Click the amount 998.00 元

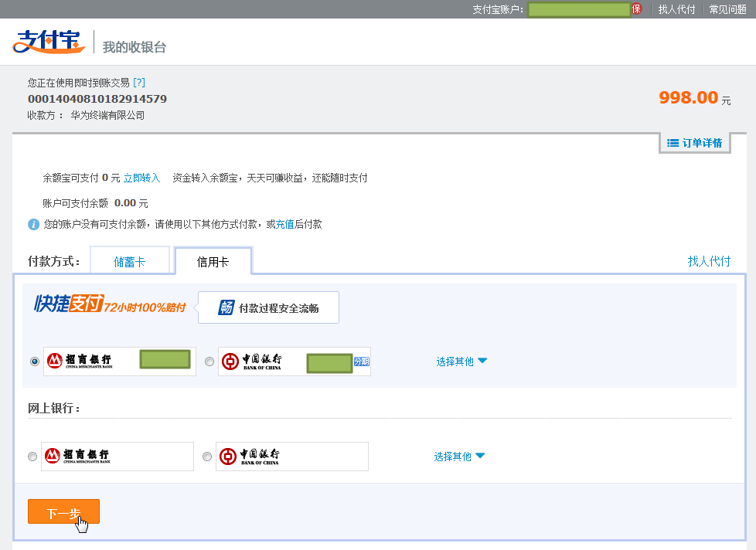pos(695,98)
